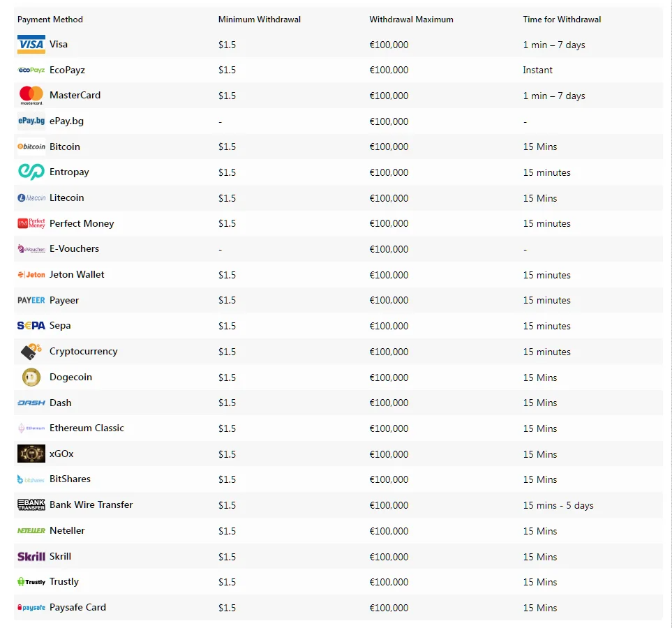Screen dimensions: 672x628
Task: Click the Payment Method column header
Action: (50, 20)
